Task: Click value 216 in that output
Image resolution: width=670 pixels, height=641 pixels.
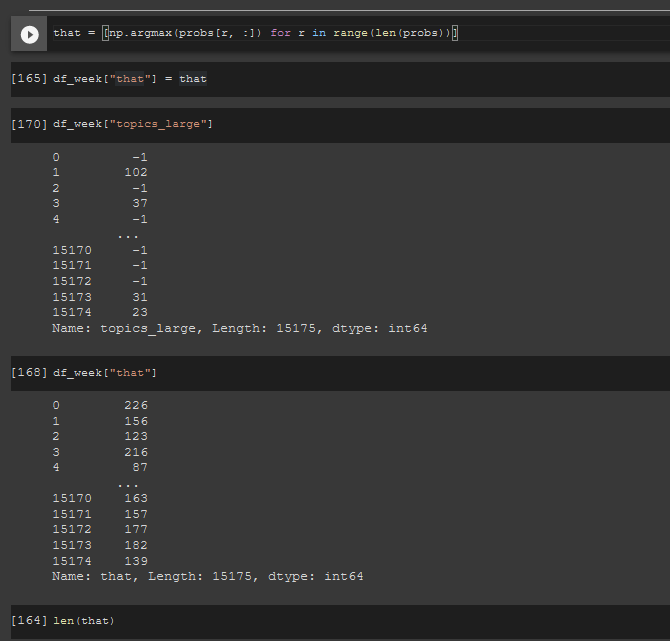Action: (x=136, y=452)
